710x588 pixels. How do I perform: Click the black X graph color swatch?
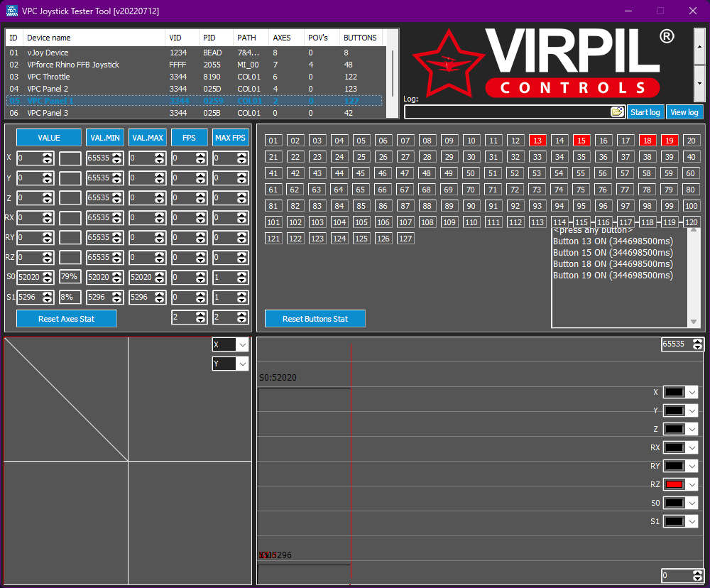[674, 392]
